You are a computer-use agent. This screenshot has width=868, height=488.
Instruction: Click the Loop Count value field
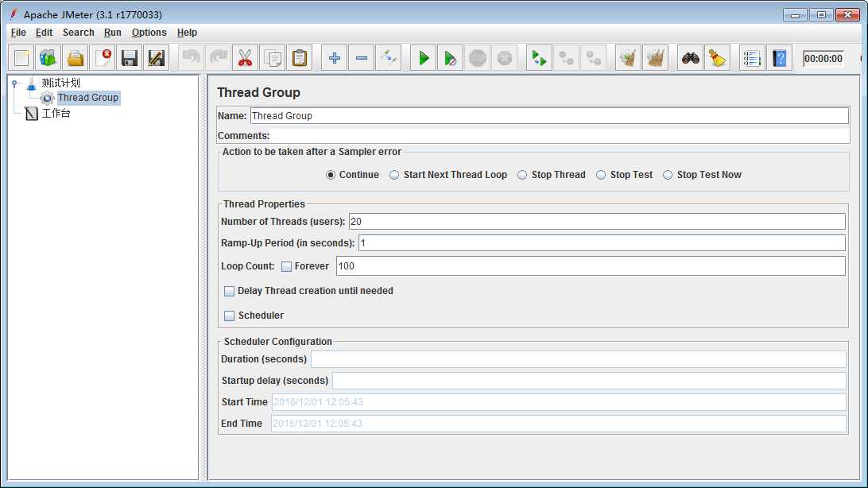click(x=591, y=266)
